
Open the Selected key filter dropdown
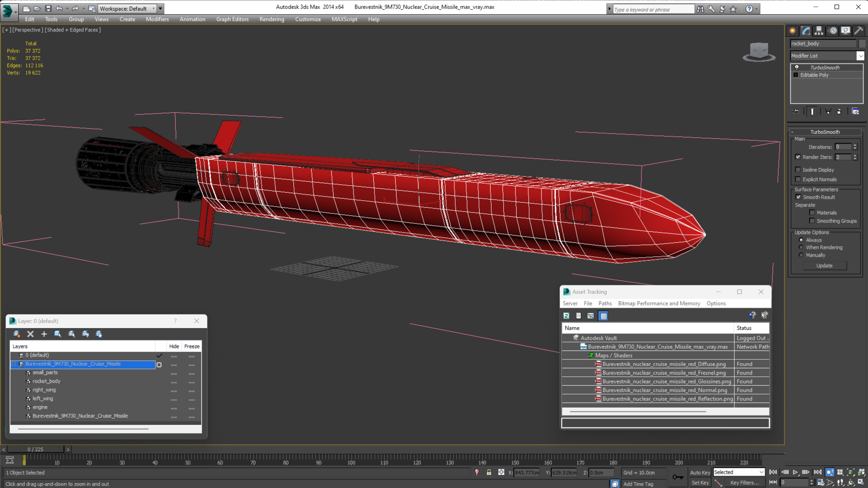[x=739, y=472]
